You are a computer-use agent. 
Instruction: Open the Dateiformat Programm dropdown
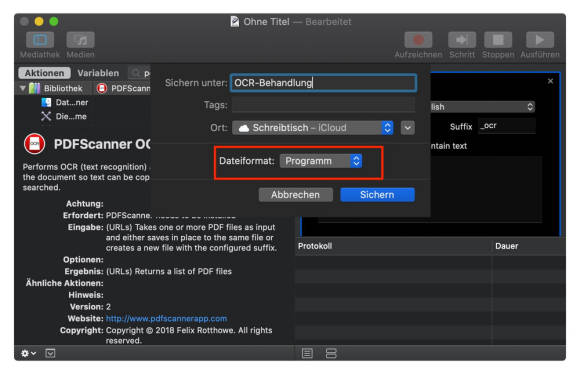[x=321, y=161]
